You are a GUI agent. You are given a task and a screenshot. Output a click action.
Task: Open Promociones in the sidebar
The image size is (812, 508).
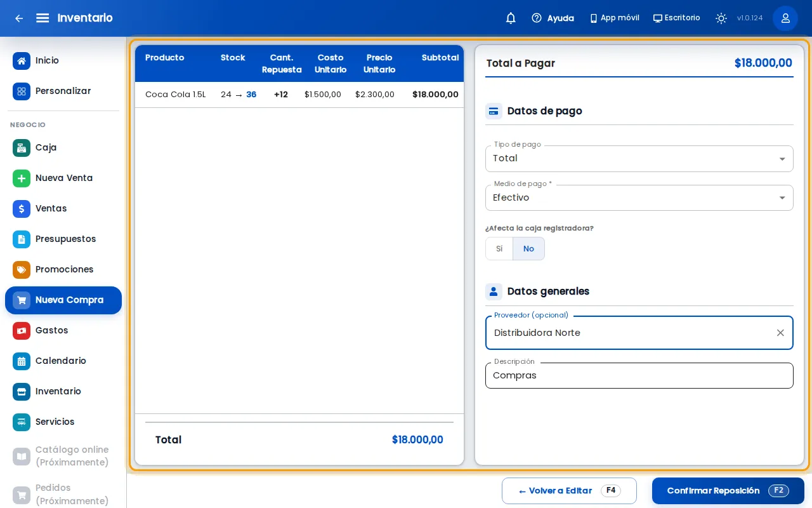[x=63, y=270]
